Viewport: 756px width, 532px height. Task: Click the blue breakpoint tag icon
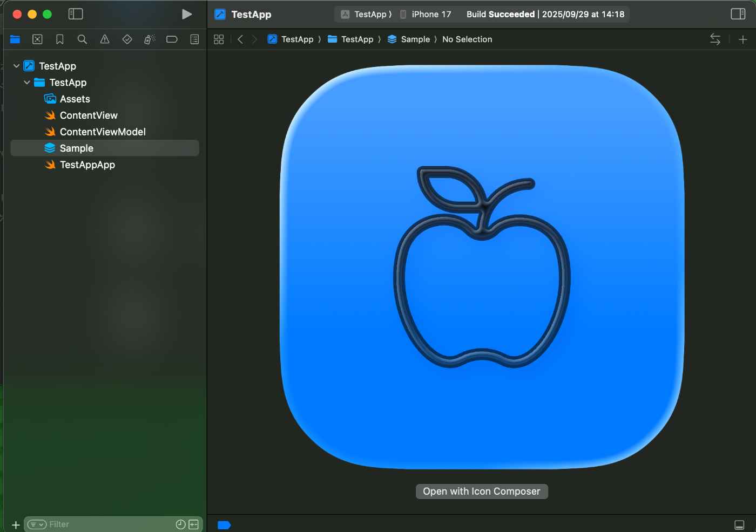pyautogui.click(x=224, y=525)
